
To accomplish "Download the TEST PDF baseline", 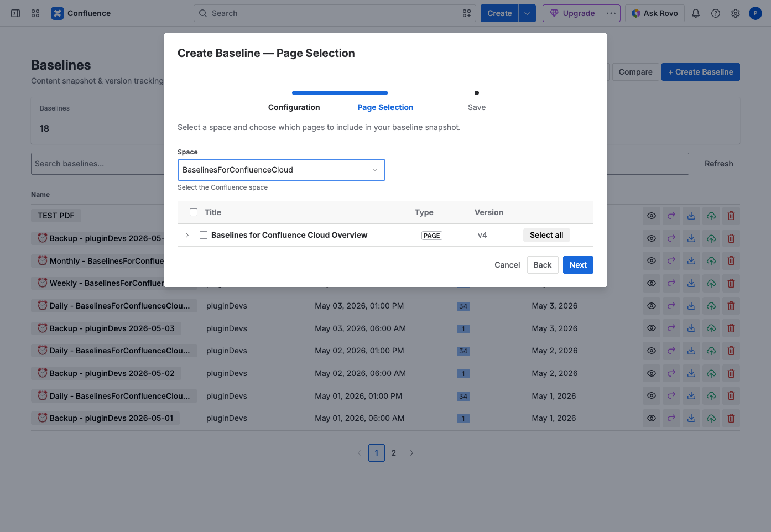I will (x=691, y=216).
